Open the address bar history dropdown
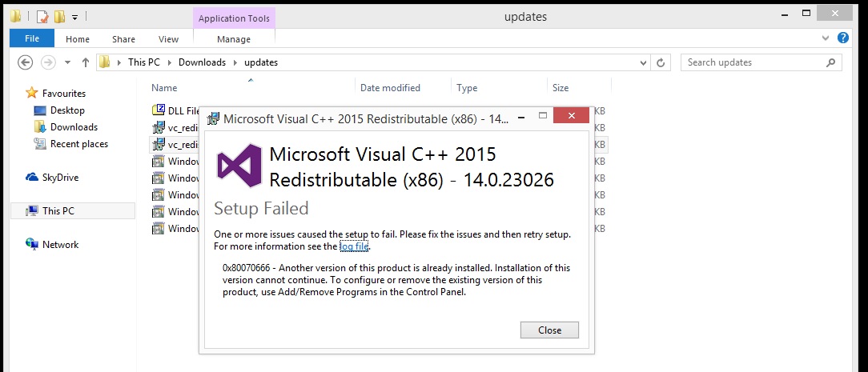The image size is (868, 372). point(643,62)
